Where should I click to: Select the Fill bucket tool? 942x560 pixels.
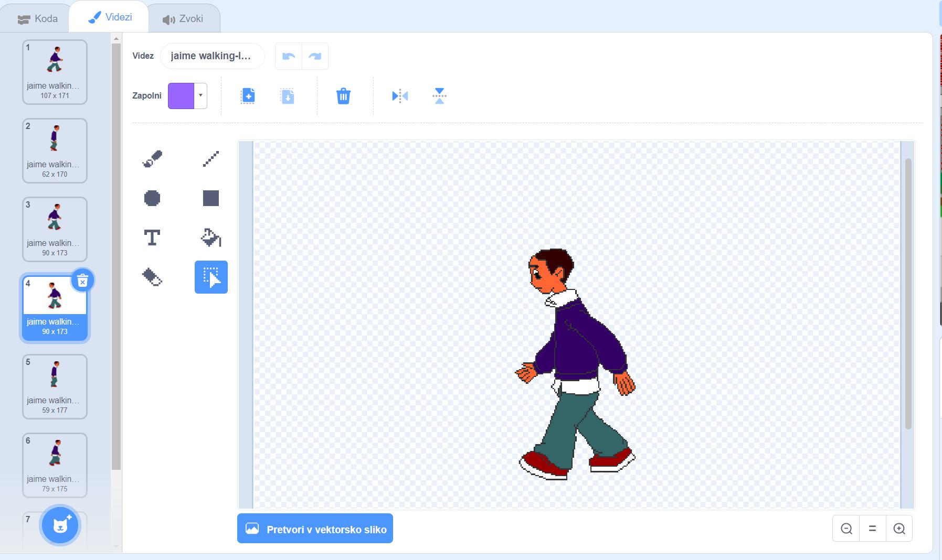(211, 238)
